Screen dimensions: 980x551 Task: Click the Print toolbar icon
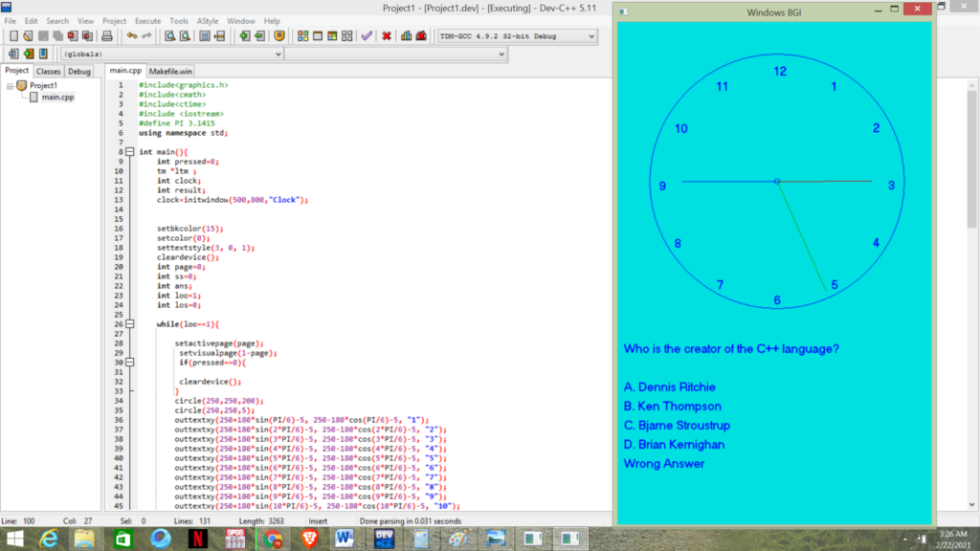click(x=107, y=36)
